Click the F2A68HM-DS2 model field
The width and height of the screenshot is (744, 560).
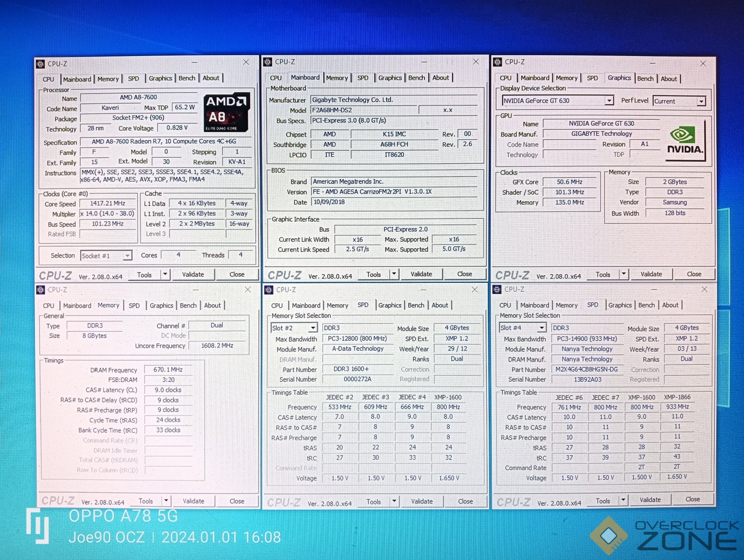pyautogui.click(x=363, y=110)
